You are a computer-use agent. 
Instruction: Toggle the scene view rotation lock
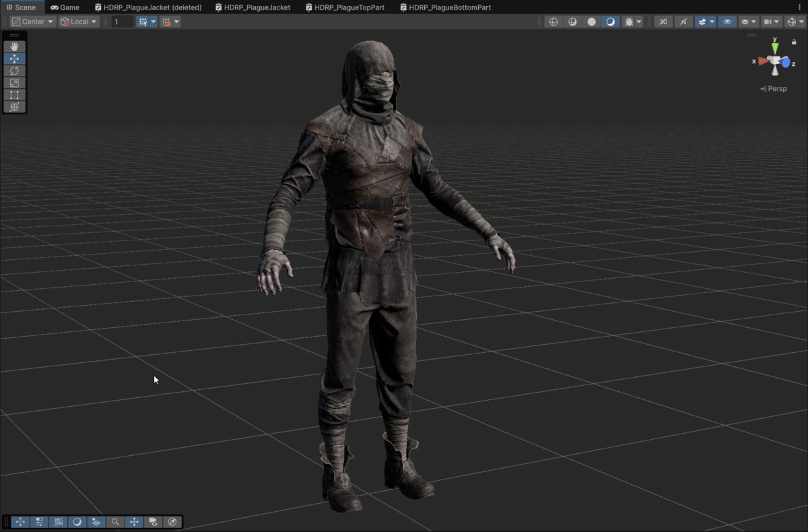794,42
